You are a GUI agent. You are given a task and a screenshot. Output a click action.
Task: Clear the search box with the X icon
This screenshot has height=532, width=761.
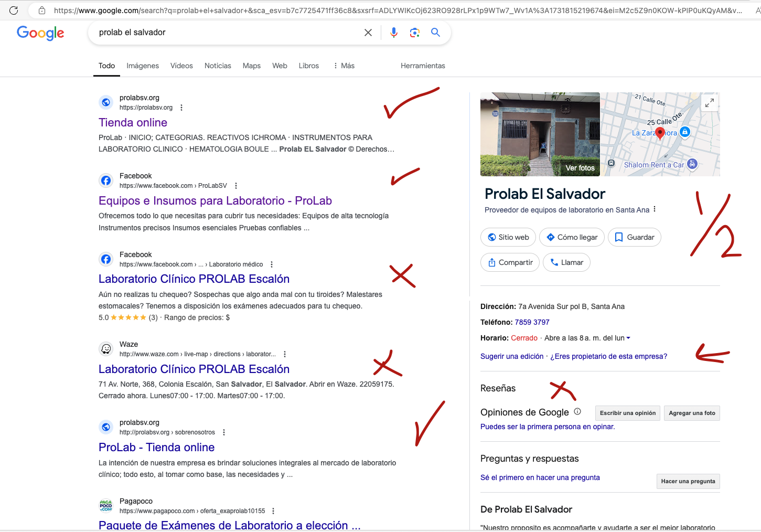tap(368, 33)
